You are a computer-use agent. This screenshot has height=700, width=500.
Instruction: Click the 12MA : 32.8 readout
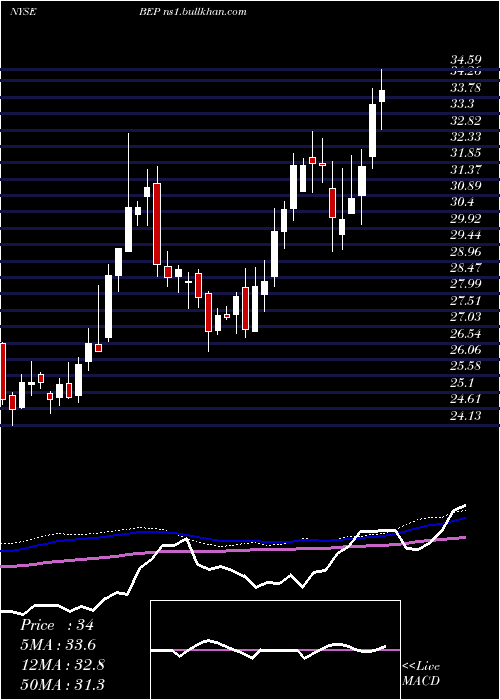tap(62, 665)
